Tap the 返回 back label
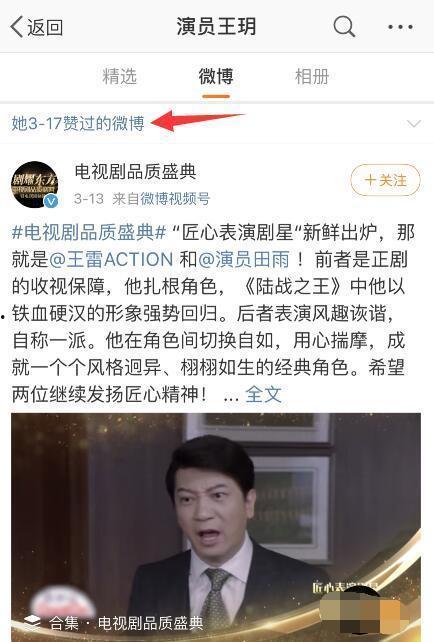 click(45, 27)
